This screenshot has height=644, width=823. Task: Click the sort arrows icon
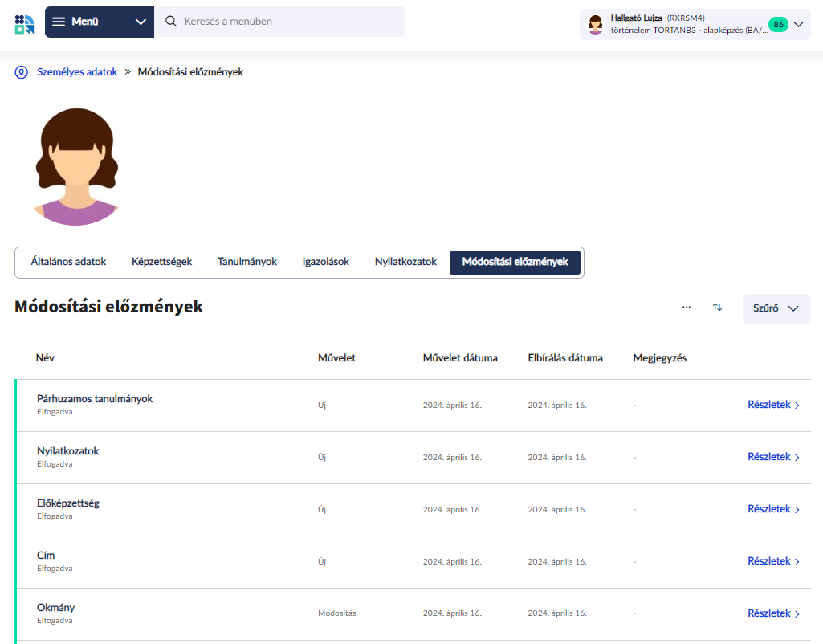click(717, 308)
